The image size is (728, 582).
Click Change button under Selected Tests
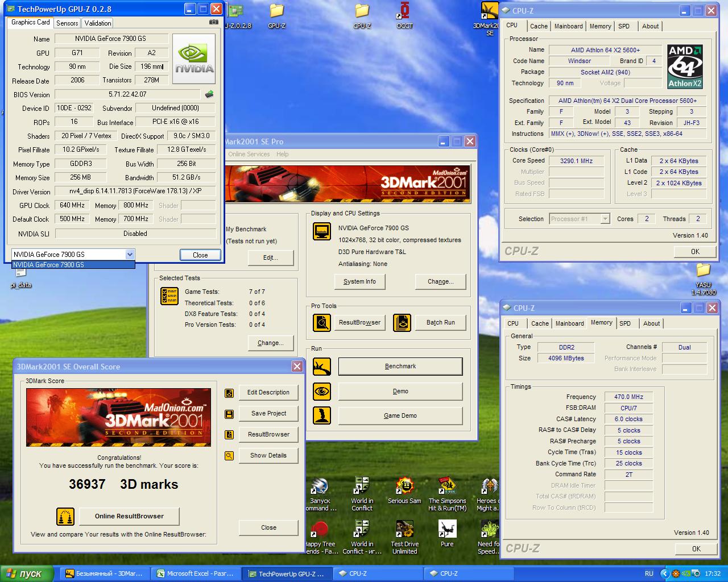pos(271,343)
